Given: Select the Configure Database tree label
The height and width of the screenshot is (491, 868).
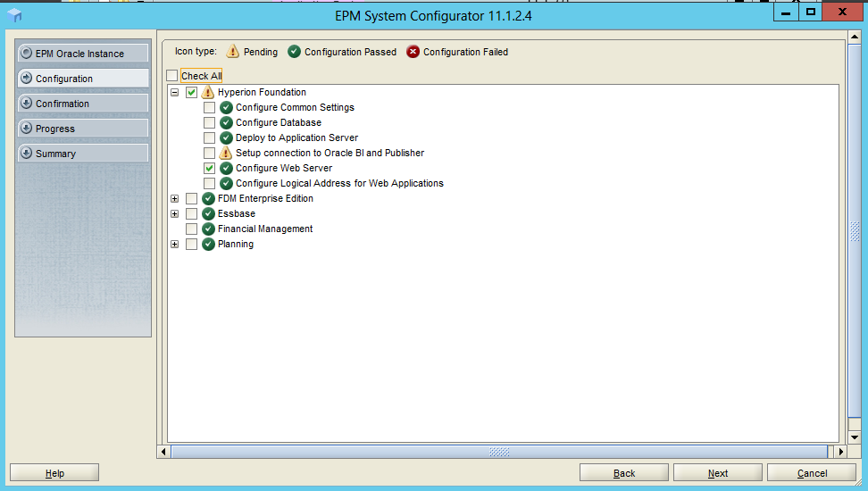Looking at the screenshot, I should point(279,122).
